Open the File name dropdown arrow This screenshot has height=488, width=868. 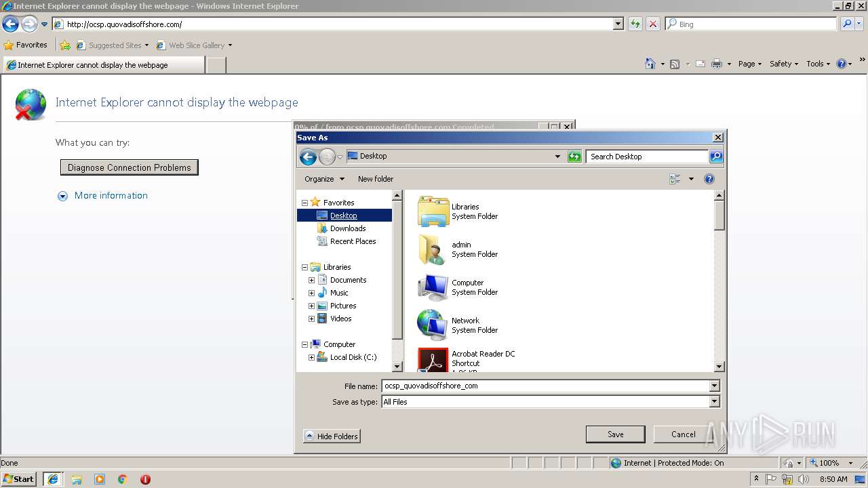714,386
